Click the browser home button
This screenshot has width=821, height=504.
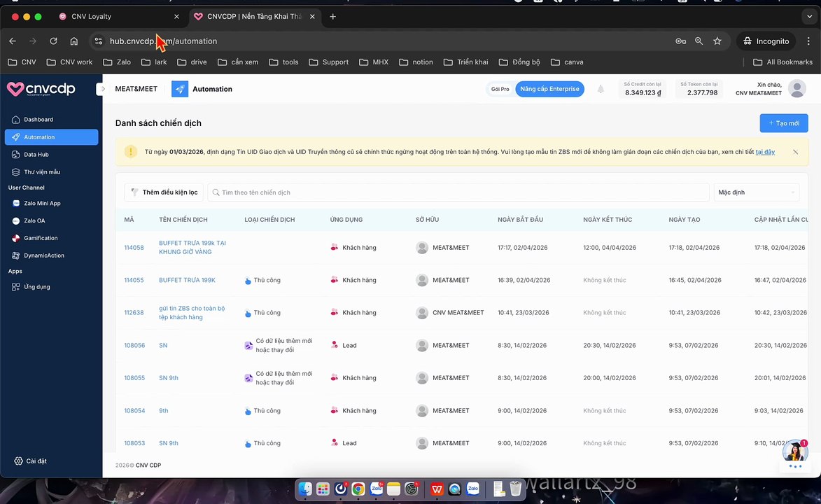point(73,41)
